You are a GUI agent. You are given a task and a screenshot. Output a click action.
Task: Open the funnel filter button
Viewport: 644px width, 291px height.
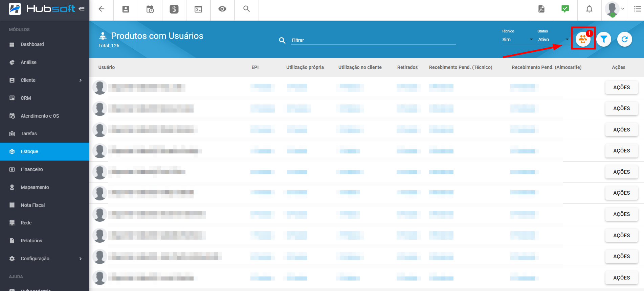pos(604,39)
